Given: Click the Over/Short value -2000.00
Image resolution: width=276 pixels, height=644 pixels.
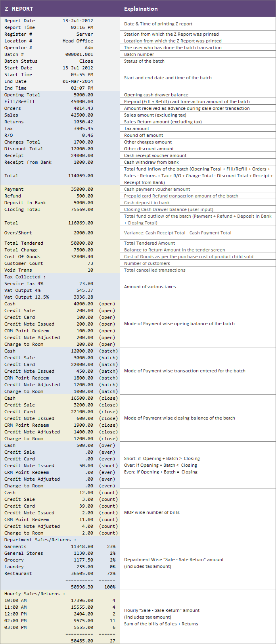Looking at the screenshot, I should 82,233.
